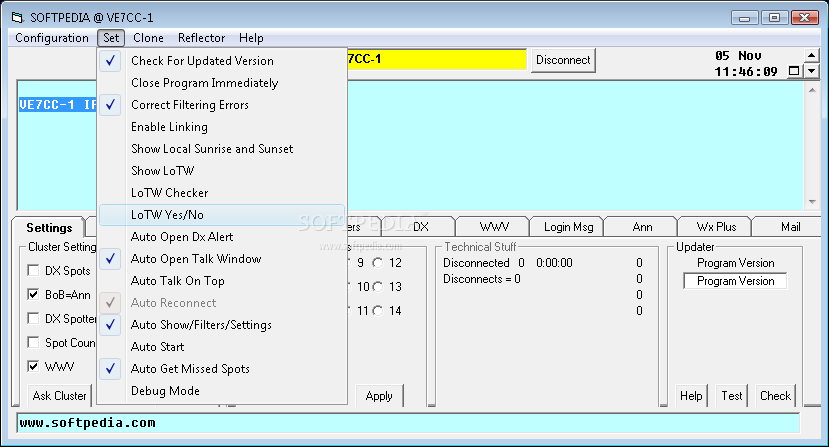The image size is (829, 447).
Task: Click the small square box beside the clock
Action: [794, 71]
